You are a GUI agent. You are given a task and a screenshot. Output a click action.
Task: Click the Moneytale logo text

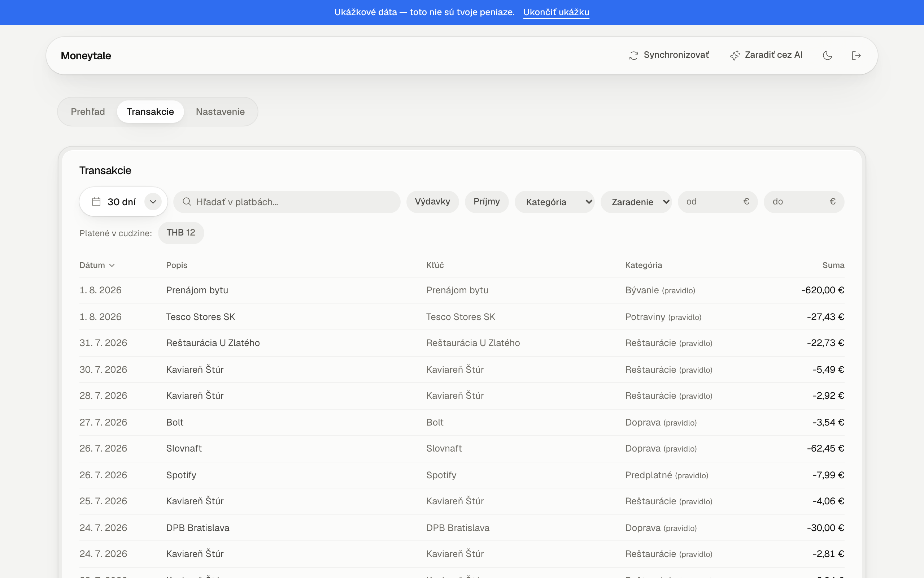coord(86,56)
